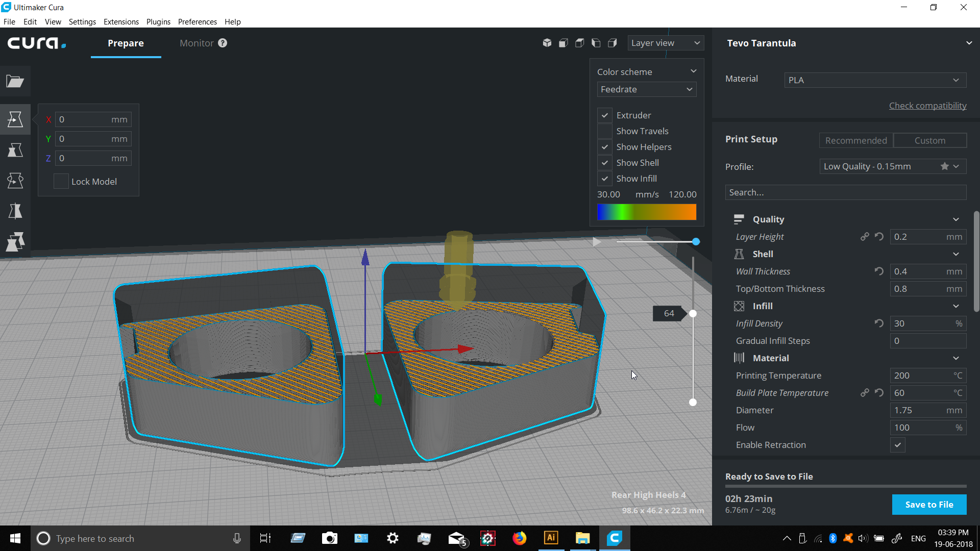The image size is (980, 551).
Task: Open the Preferences menu
Action: tap(198, 21)
